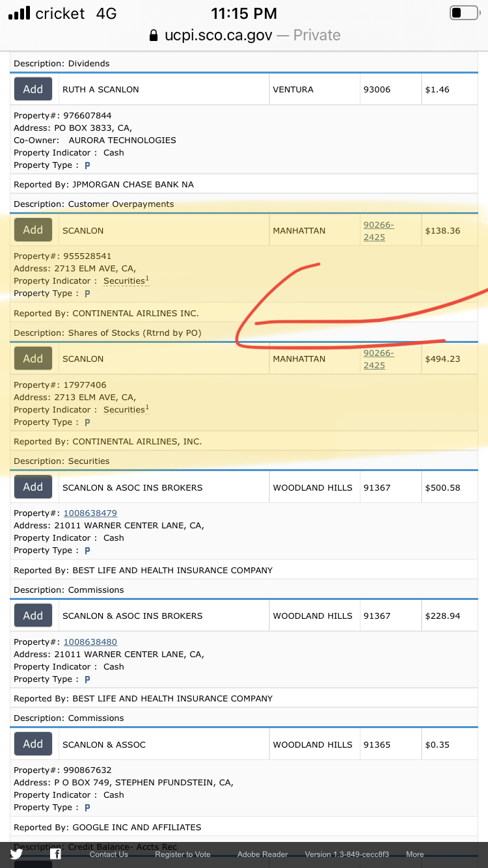Tap Property Type P icon for property 17977406
Screen dimensions: 488x868
(87, 422)
